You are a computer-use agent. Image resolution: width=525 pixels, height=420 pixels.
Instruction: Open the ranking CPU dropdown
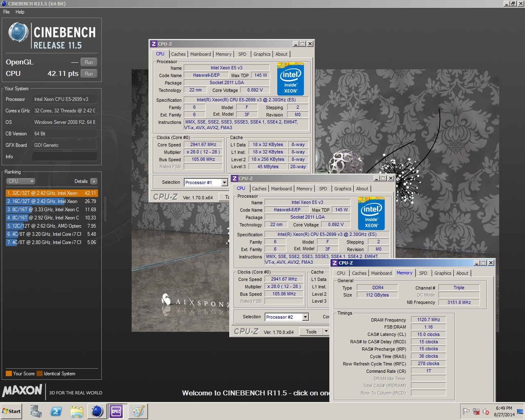point(21,181)
